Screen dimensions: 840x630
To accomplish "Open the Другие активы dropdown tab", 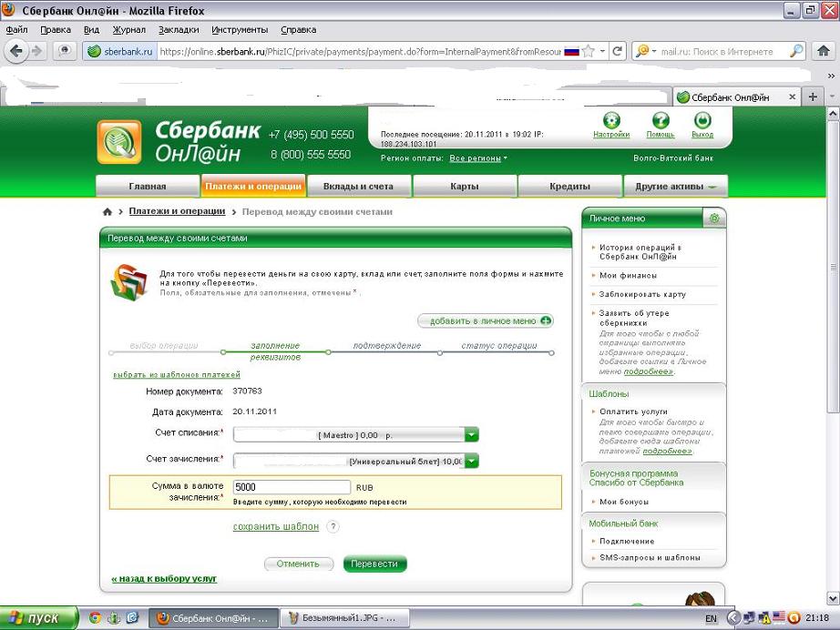I will (x=675, y=187).
